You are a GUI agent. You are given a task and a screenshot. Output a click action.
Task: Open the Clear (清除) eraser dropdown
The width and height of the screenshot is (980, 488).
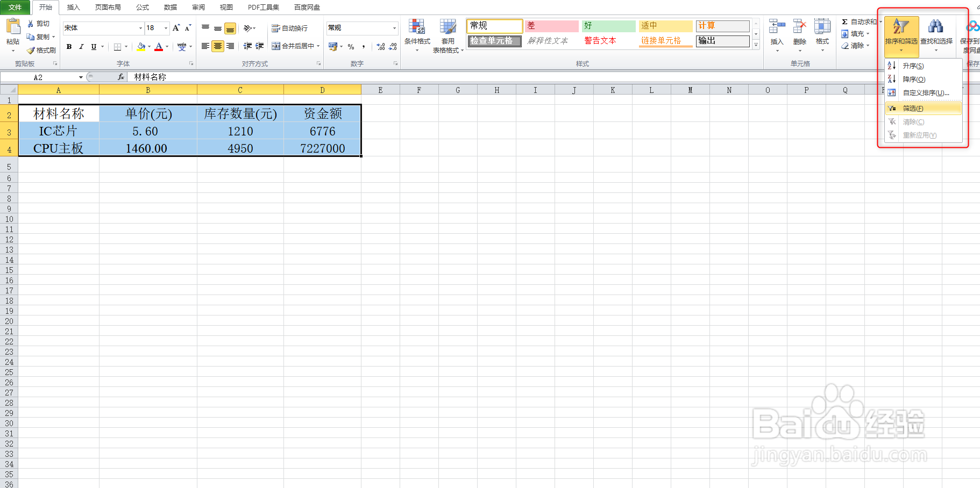pyautogui.click(x=856, y=46)
